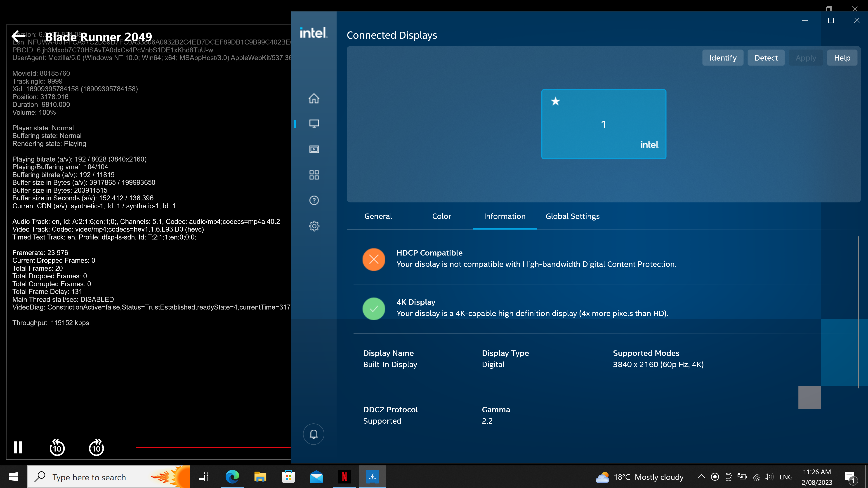
Task: Select the Display section in the sidebar
Action: [x=314, y=124]
